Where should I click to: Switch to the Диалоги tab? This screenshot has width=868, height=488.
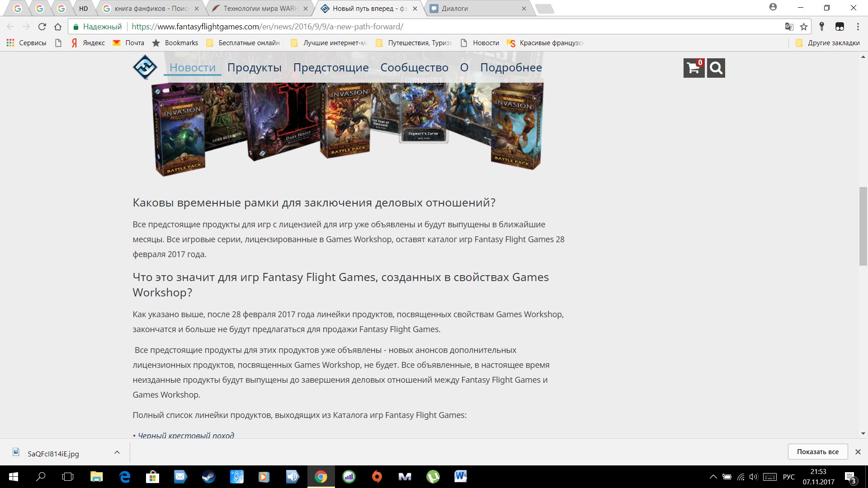[479, 9]
